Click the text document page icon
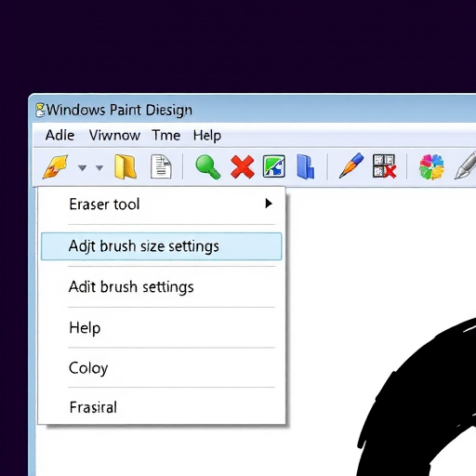Image resolution: width=476 pixels, height=476 pixels. 161,166
